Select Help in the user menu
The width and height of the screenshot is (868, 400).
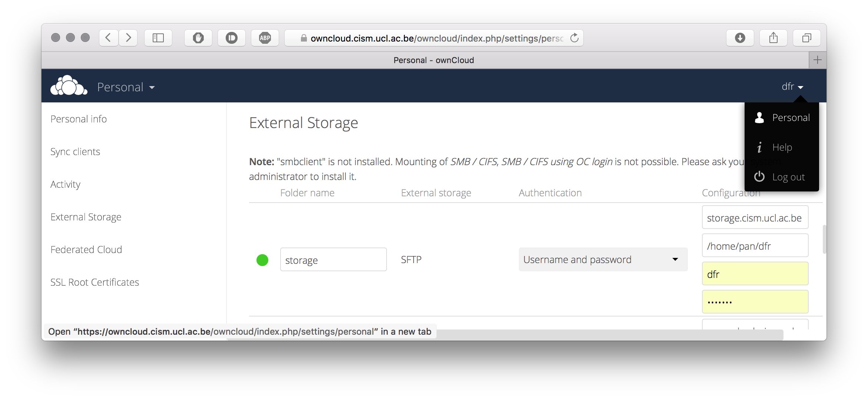click(x=781, y=147)
